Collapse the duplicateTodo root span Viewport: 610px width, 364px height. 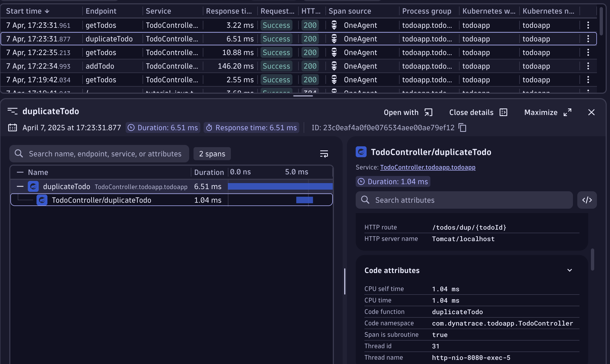(20, 186)
